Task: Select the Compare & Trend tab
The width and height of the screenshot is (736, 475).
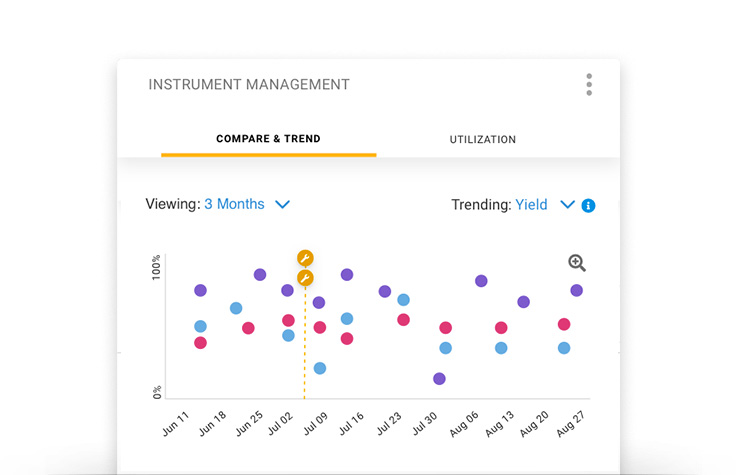Action: [268, 139]
